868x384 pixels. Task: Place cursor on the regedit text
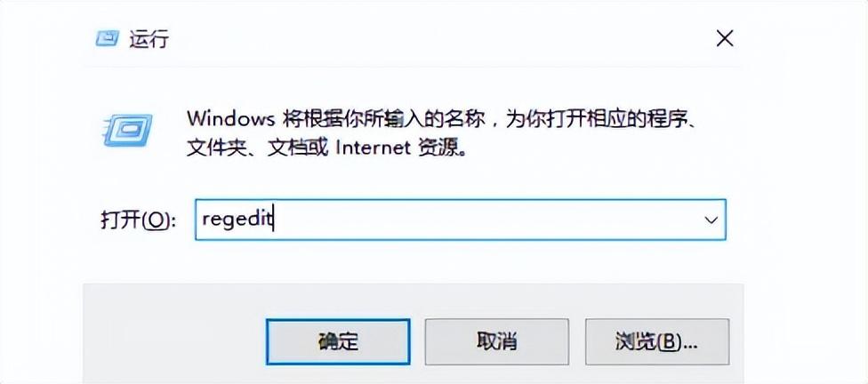[238, 220]
